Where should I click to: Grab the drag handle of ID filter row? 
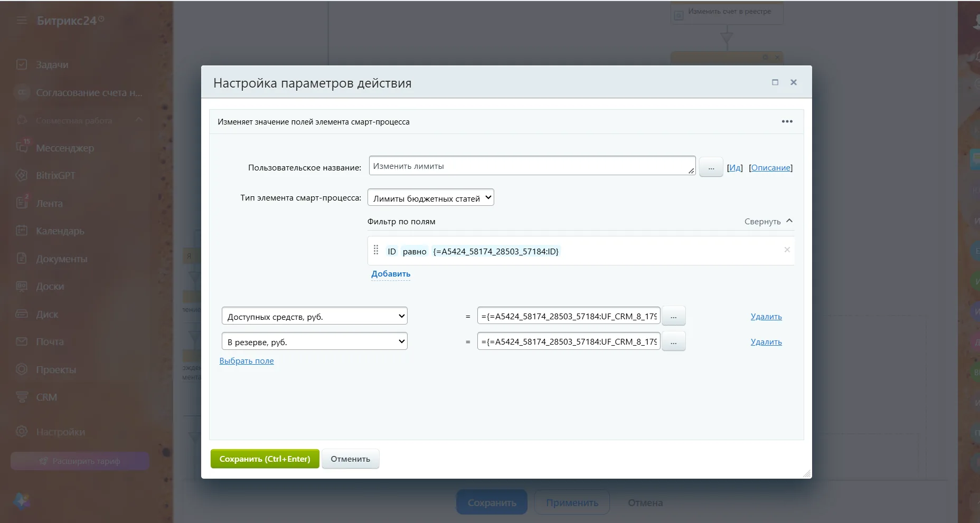pyautogui.click(x=376, y=250)
